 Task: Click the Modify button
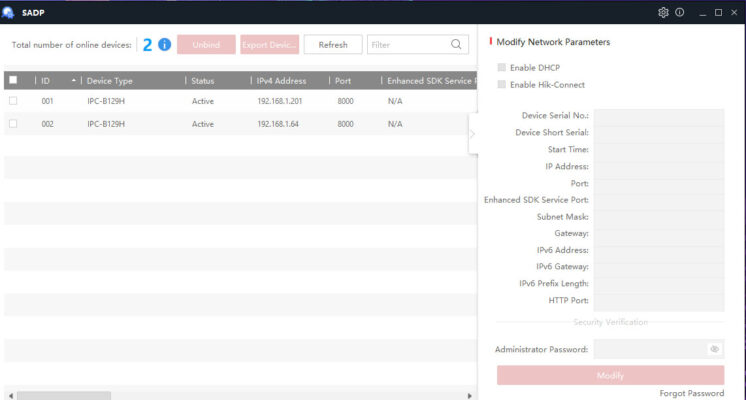[610, 375]
